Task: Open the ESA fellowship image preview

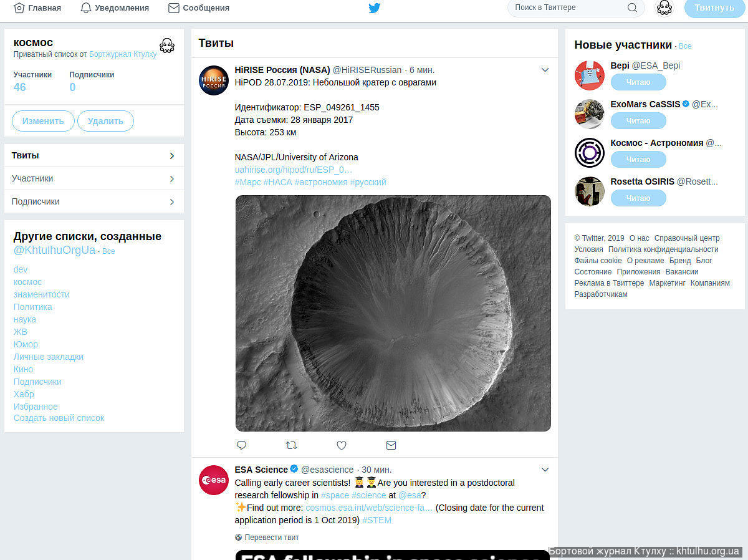Action: pos(393,555)
